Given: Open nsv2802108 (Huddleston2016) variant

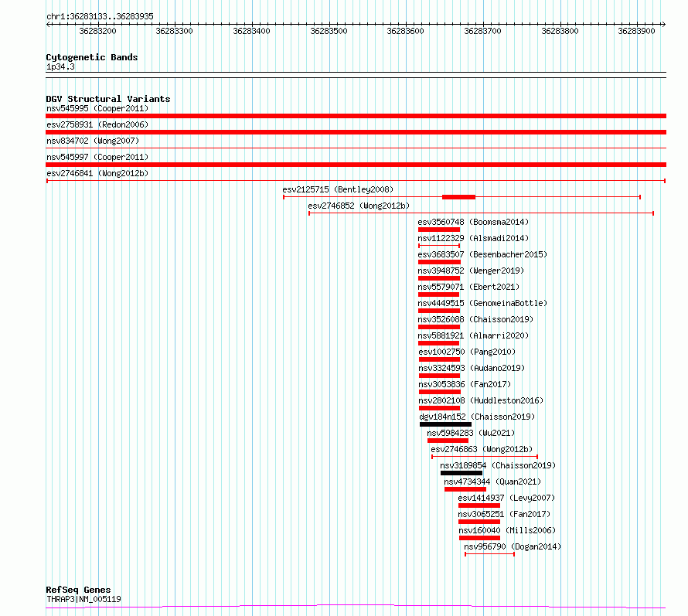Looking at the screenshot, I should coord(481,400).
